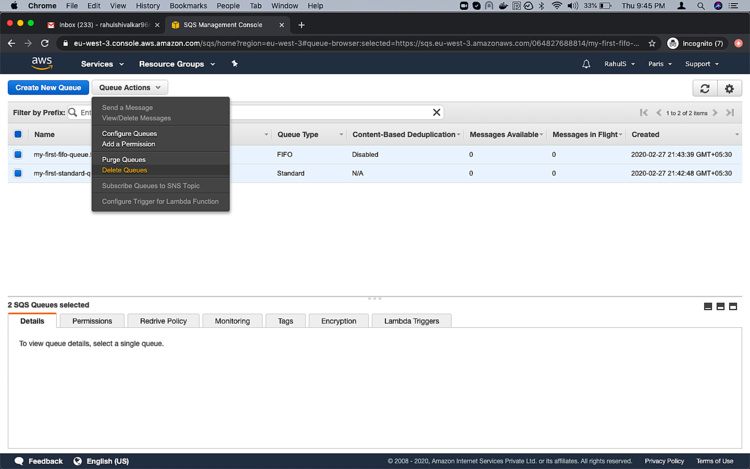Toggle the select-all queues checkbox
This screenshot has height=469, width=750.
pyautogui.click(x=18, y=134)
